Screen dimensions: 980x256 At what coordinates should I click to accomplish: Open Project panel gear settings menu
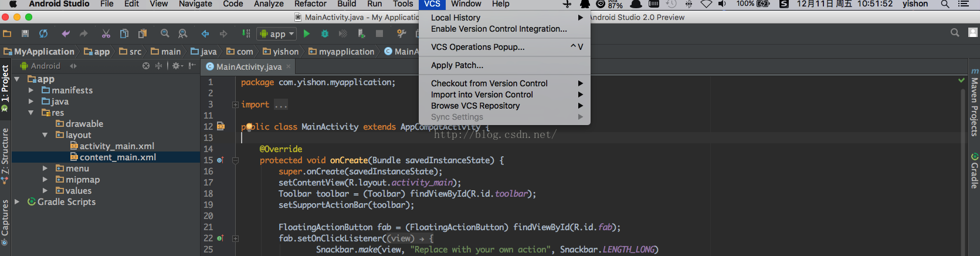tap(177, 66)
